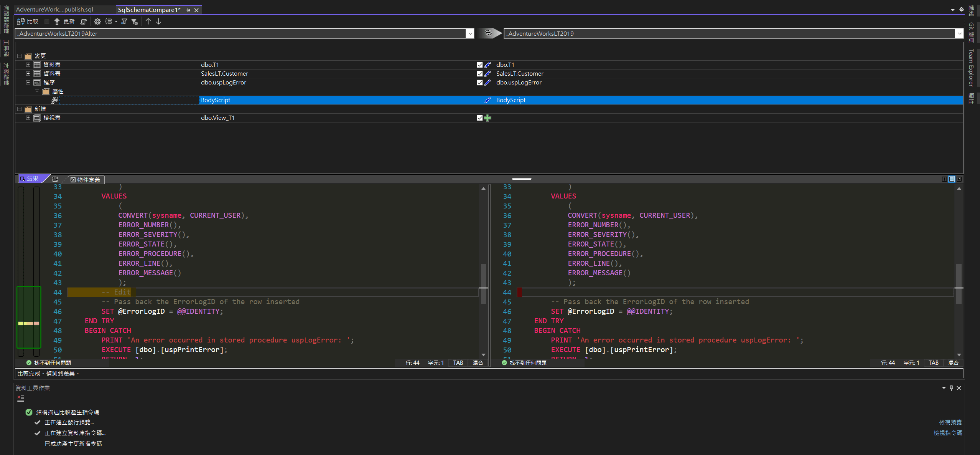980x455 pixels.
Task: Collapse the 程序 procedures group
Action: pos(28,82)
